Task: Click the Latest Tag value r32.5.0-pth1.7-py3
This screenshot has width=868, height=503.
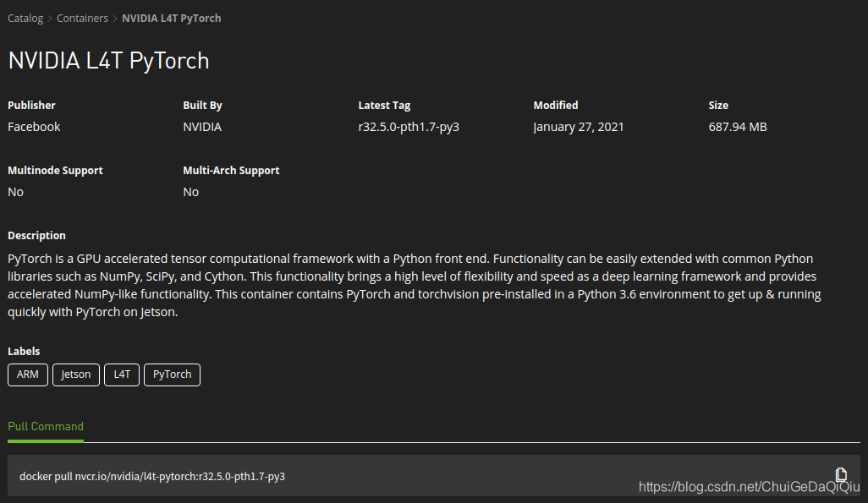Action: click(409, 126)
